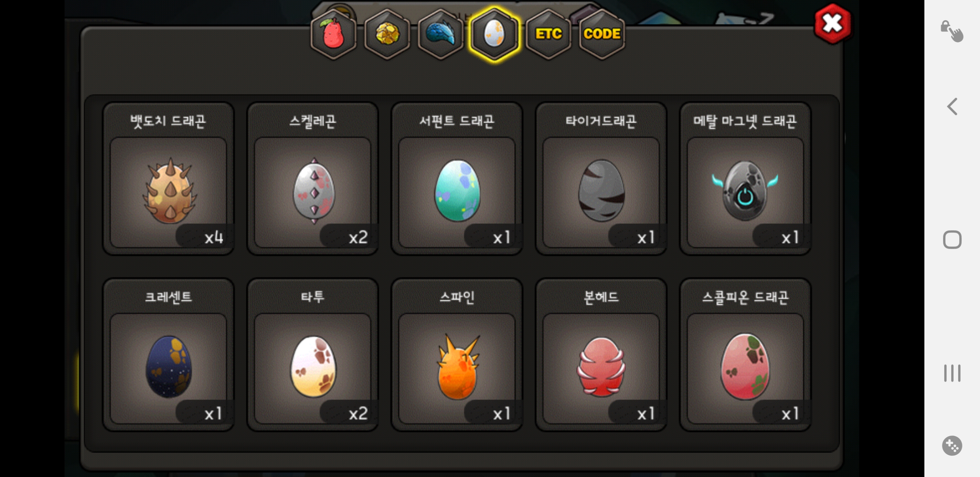Select the white 타투 egg
980x477 pixels.
tap(312, 354)
